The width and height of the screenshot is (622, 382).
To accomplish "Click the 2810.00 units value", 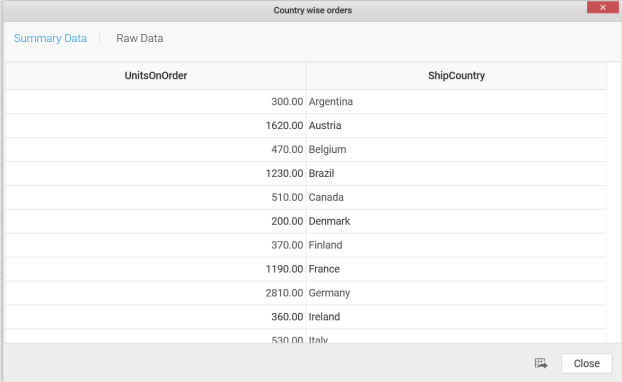I will [x=284, y=293].
